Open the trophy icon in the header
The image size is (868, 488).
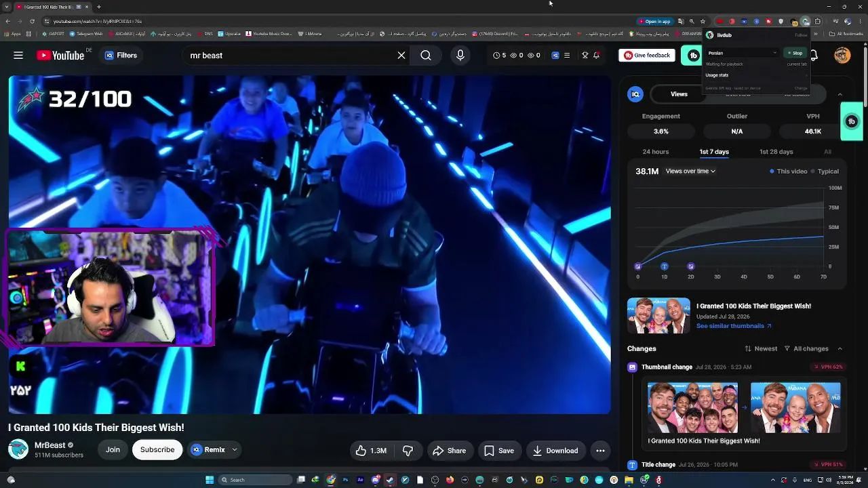click(585, 56)
